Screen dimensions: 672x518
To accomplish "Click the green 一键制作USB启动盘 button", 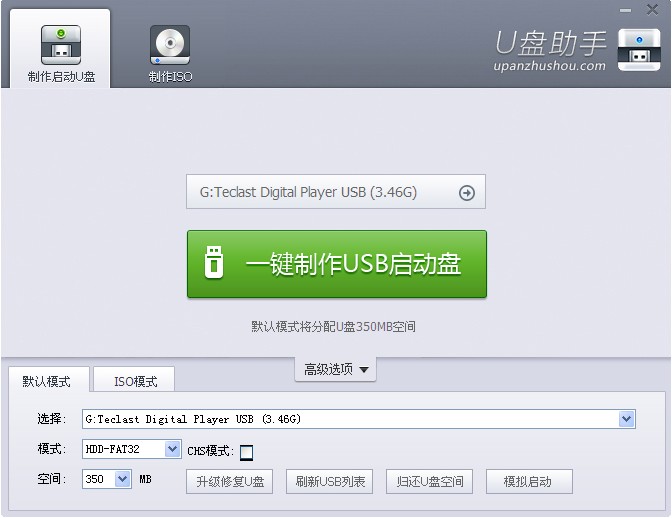I will coord(336,264).
